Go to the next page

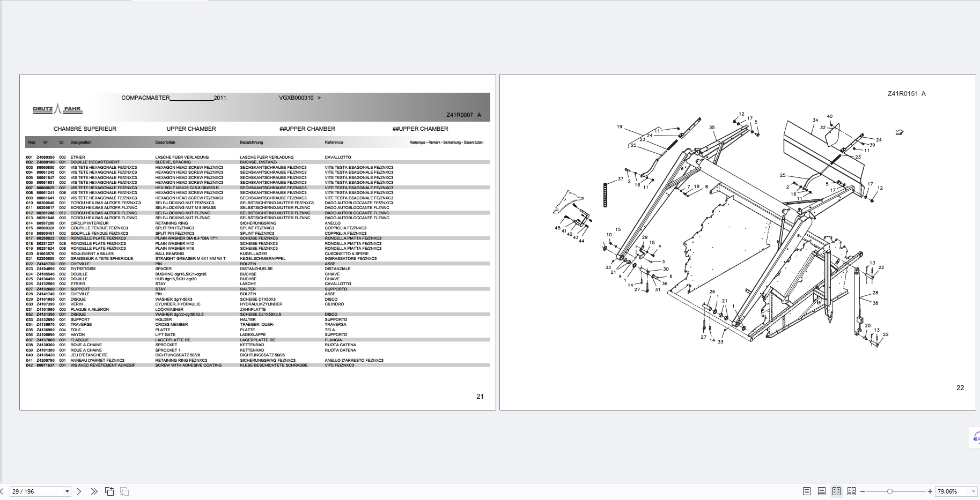[x=79, y=491]
